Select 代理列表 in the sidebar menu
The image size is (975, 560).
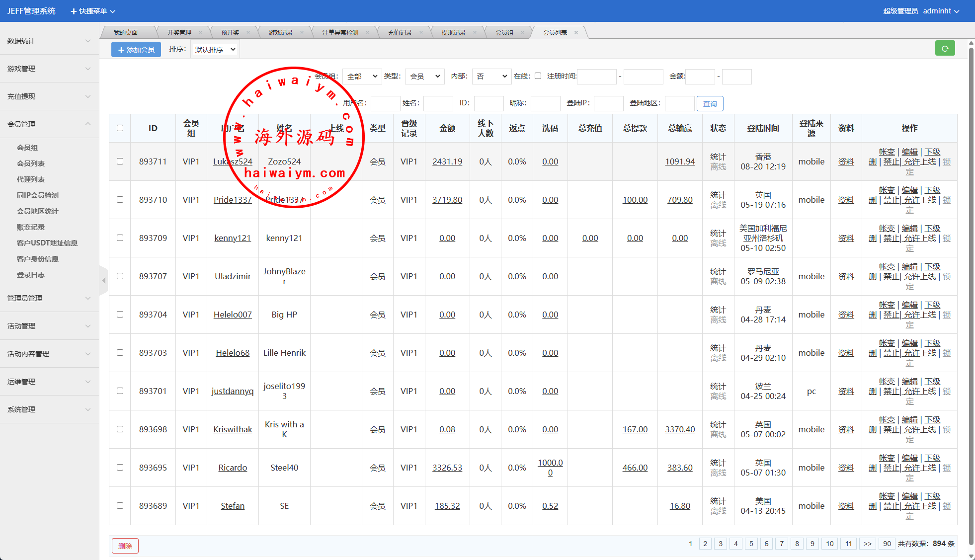pos(31,179)
